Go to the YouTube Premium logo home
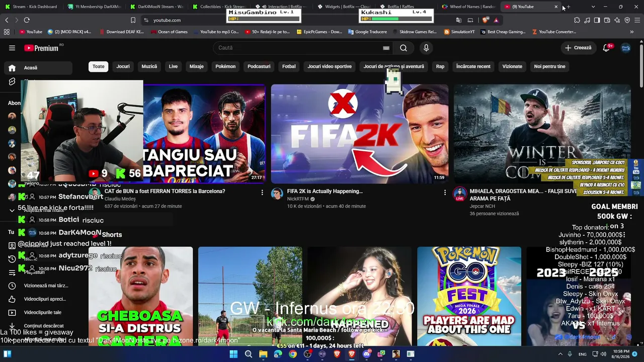 (42, 48)
